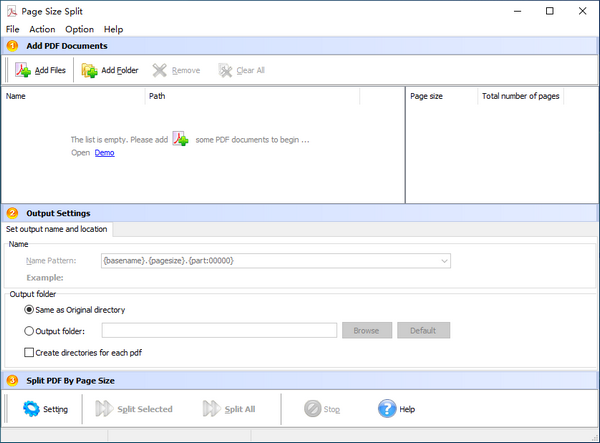Click the Browse button
The width and height of the screenshot is (600, 443).
pos(367,331)
